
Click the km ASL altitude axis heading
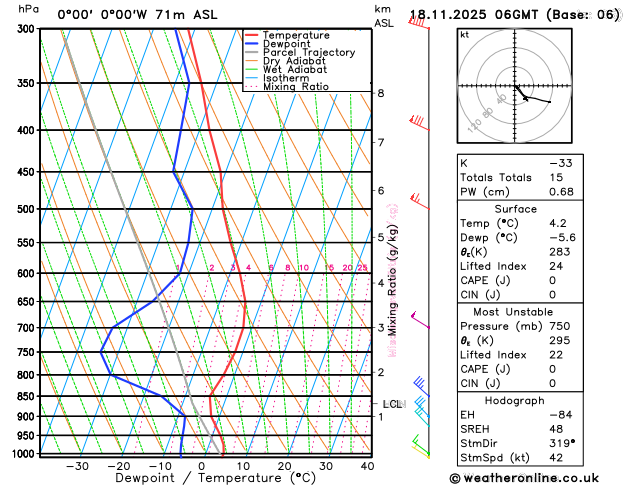coord(384,16)
